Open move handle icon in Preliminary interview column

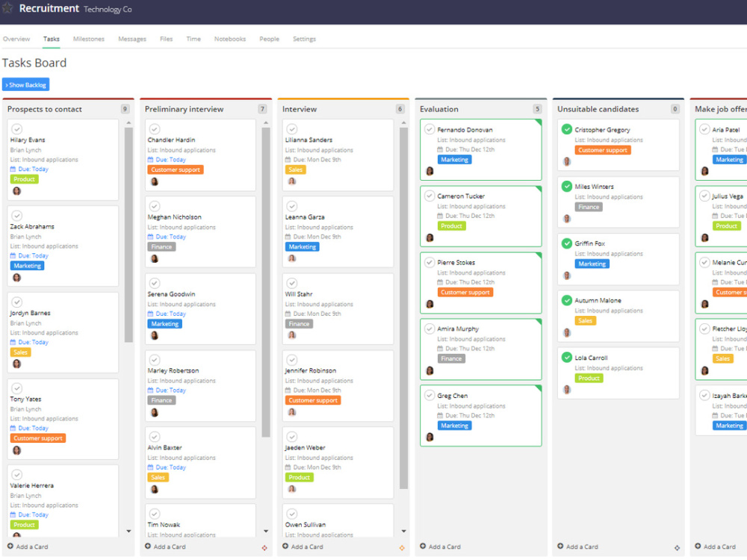click(264, 548)
